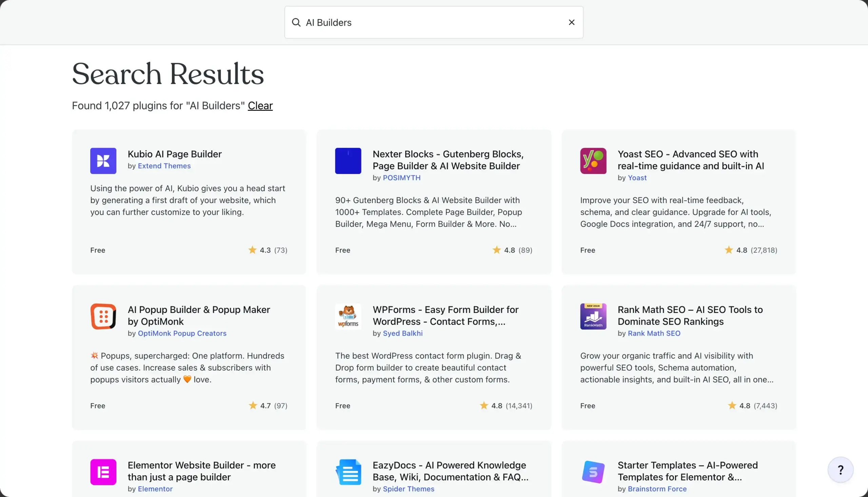
Task: Click the Free label on Kubio card
Action: [98, 250]
